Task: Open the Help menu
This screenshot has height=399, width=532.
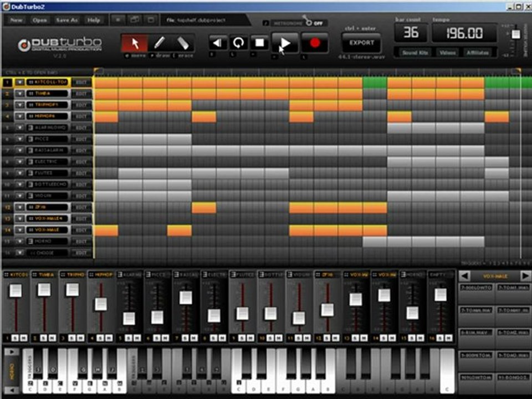Action: point(94,20)
